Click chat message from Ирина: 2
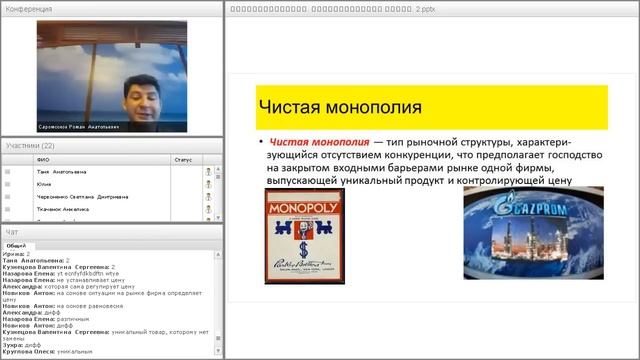This screenshot has width=640, height=360. tap(16, 254)
